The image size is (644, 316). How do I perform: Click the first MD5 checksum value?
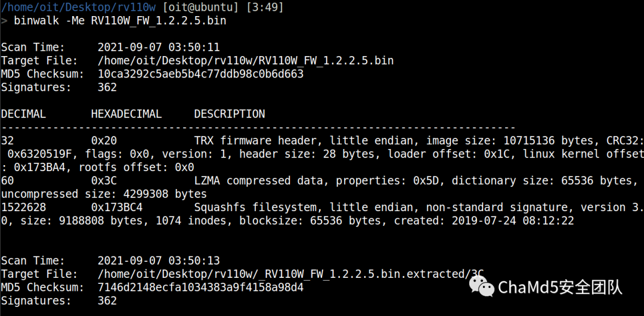click(x=200, y=74)
